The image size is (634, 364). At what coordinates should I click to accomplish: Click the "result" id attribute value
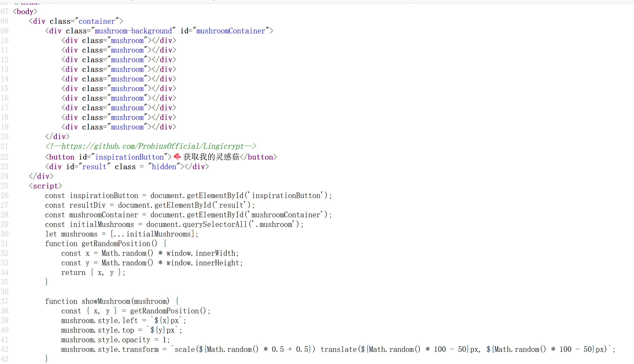point(94,167)
